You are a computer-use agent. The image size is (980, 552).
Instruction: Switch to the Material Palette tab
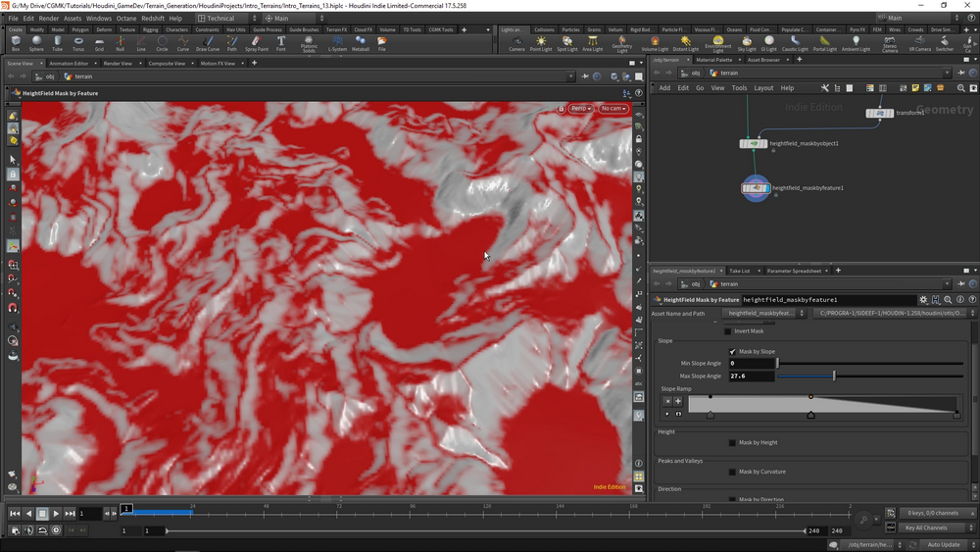click(713, 60)
